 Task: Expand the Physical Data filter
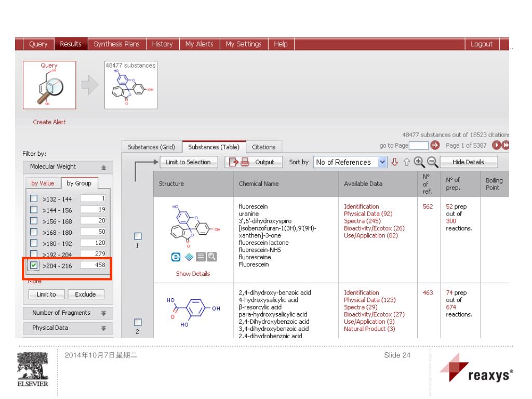click(x=68, y=328)
